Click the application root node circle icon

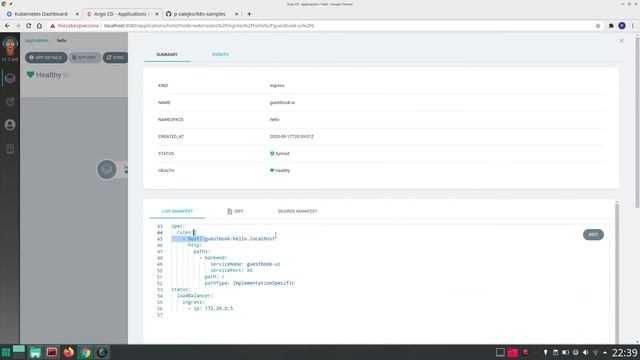tap(107, 169)
